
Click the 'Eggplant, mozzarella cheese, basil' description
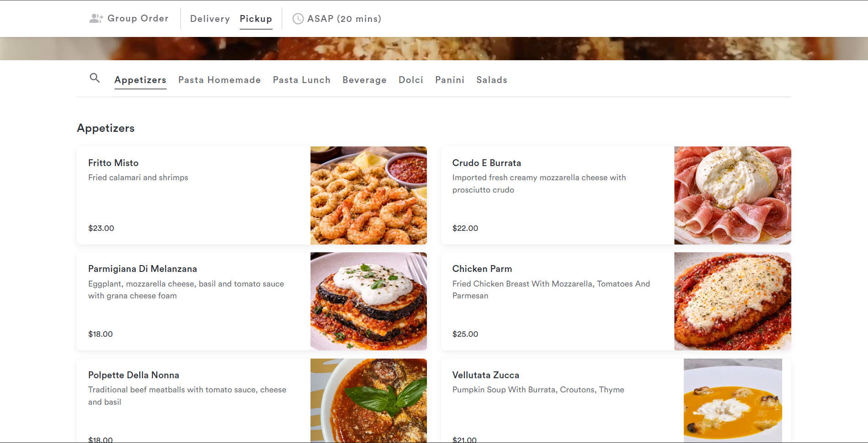[186, 290]
